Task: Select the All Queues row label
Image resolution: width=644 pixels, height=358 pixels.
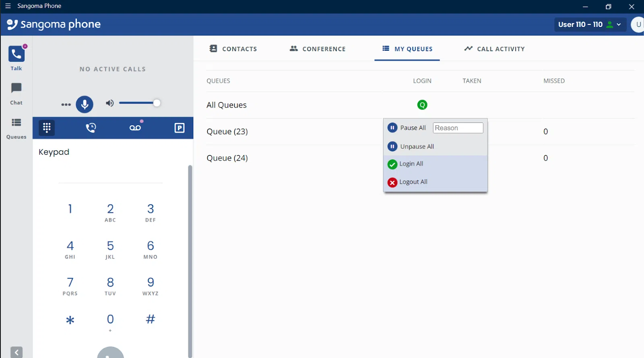Action: click(227, 105)
